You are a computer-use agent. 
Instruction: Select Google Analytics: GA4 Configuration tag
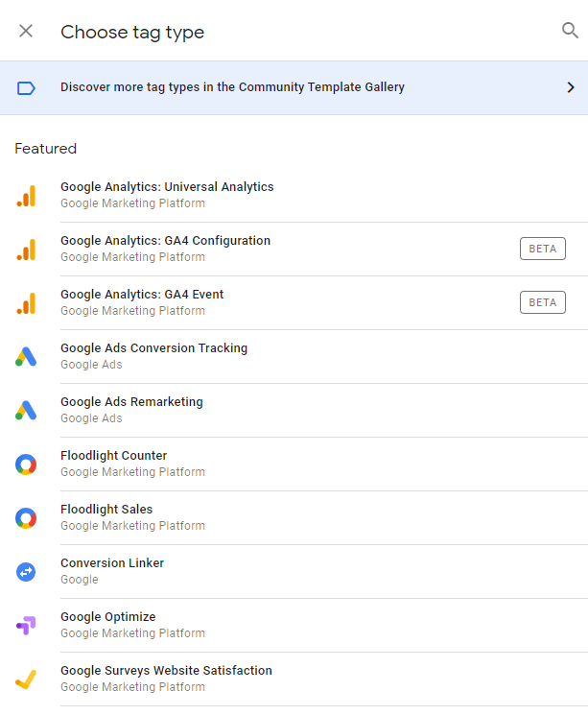(x=165, y=241)
